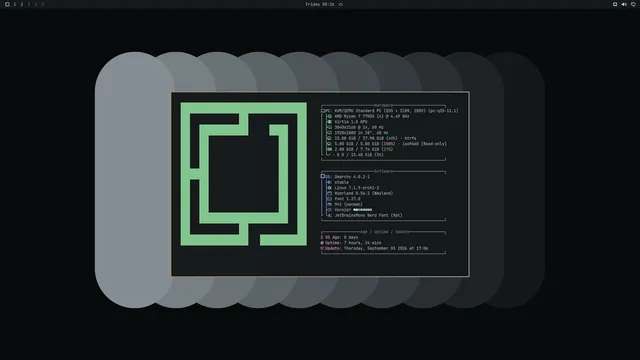Open the Omarchy menu icon in top bar
The width and height of the screenshot is (640, 360).
click(x=7, y=4)
